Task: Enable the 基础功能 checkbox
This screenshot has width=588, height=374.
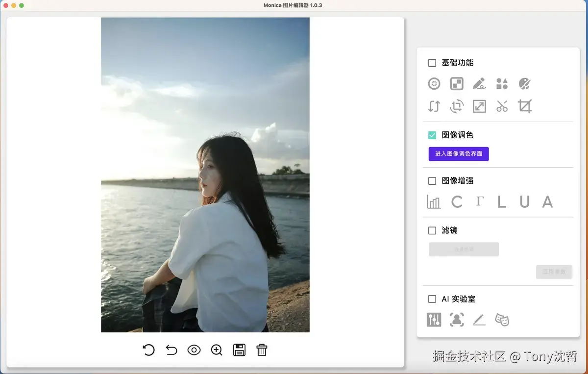Action: pyautogui.click(x=432, y=62)
